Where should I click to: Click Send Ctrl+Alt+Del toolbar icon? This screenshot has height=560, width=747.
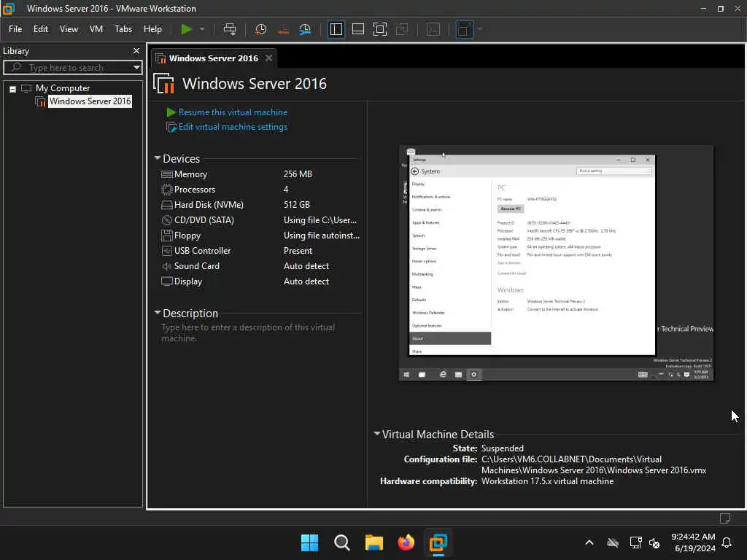coord(230,29)
